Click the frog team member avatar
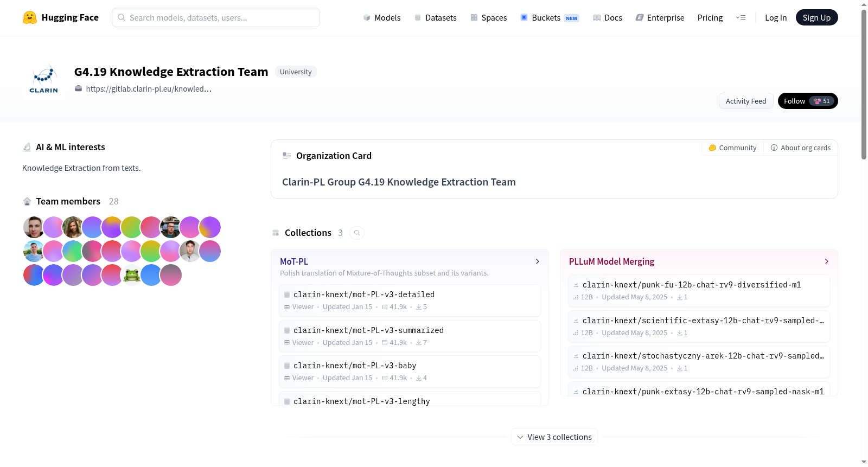This screenshot has width=868, height=467. (131, 275)
